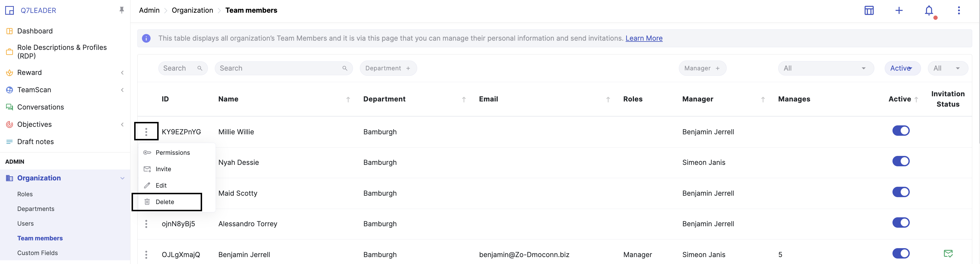980x264 pixels.
Task: Open the Learn More link
Action: pyautogui.click(x=644, y=39)
